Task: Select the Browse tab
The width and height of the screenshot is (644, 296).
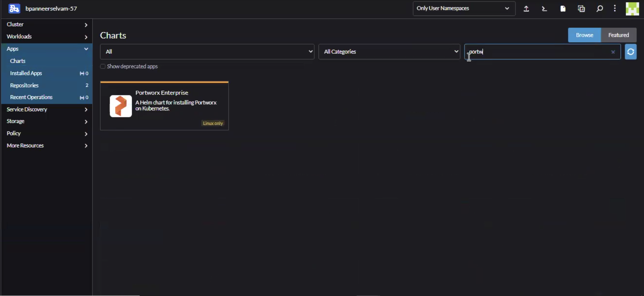Action: (584, 35)
